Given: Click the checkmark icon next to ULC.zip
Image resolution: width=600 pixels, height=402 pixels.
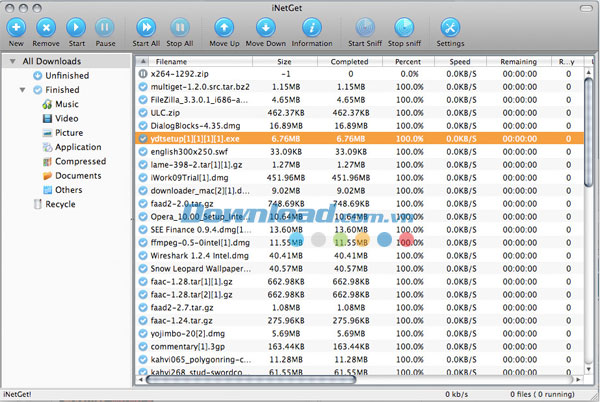Looking at the screenshot, I should coord(143,113).
